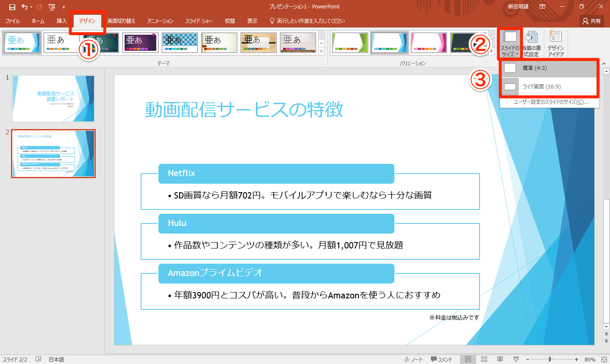Screen dimensions: 610x364
Task: Click the redo/repeat icon in quick access toolbar
Action: point(39,7)
